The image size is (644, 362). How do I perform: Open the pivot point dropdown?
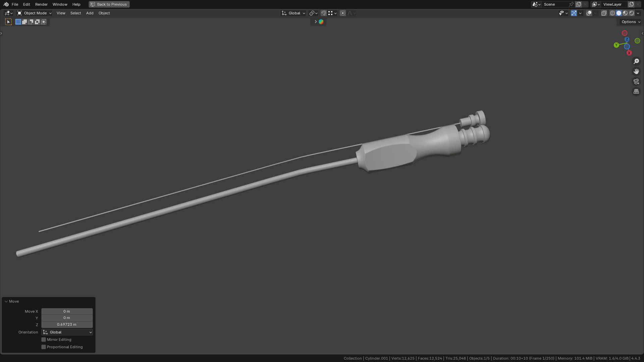click(313, 13)
